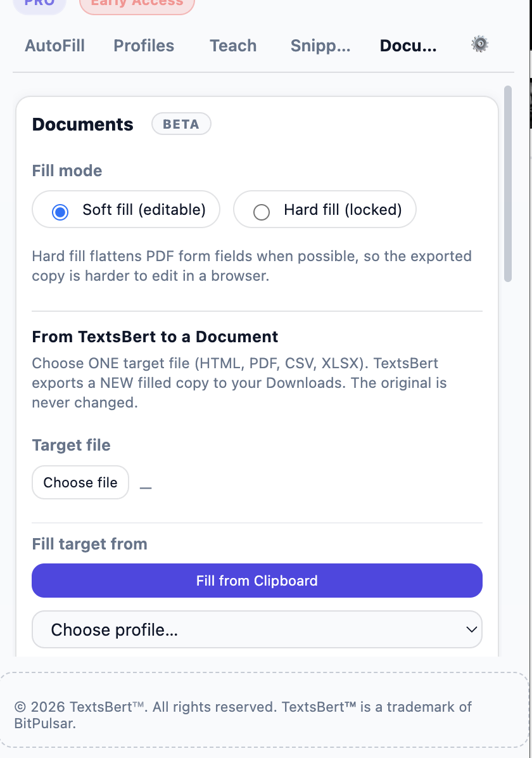Image resolution: width=532 pixels, height=758 pixels.
Task: Select the Soft fill (editable) radio button
Action: coord(60,212)
